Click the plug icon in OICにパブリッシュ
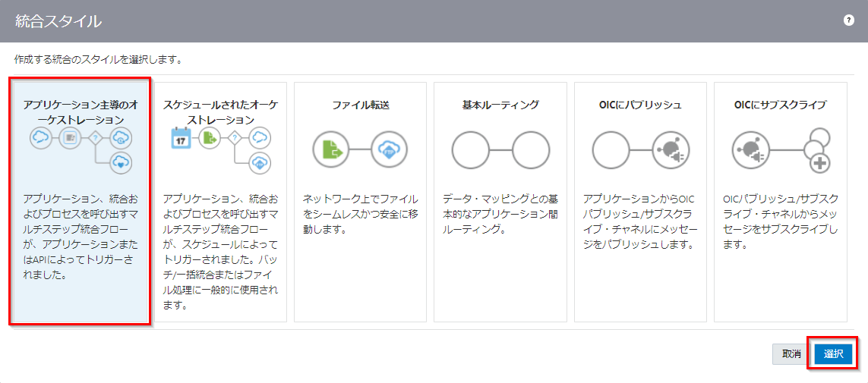Image resolution: width=868 pixels, height=383 pixels. click(x=670, y=150)
